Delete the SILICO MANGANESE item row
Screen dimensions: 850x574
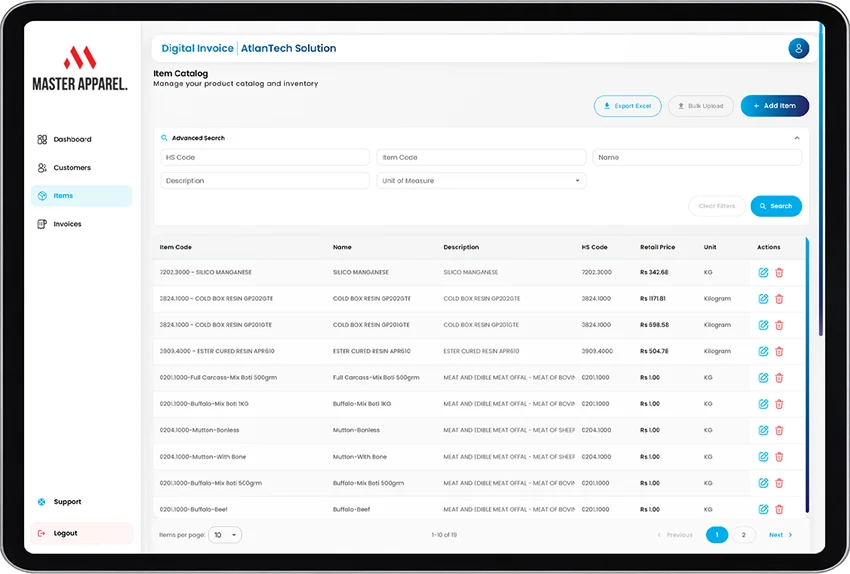tap(779, 273)
